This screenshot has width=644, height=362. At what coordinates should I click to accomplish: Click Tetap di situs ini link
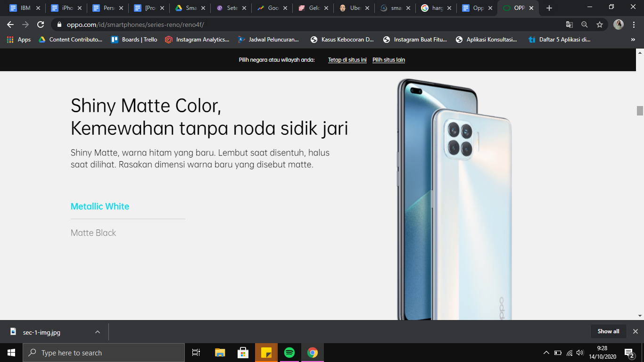(x=347, y=60)
